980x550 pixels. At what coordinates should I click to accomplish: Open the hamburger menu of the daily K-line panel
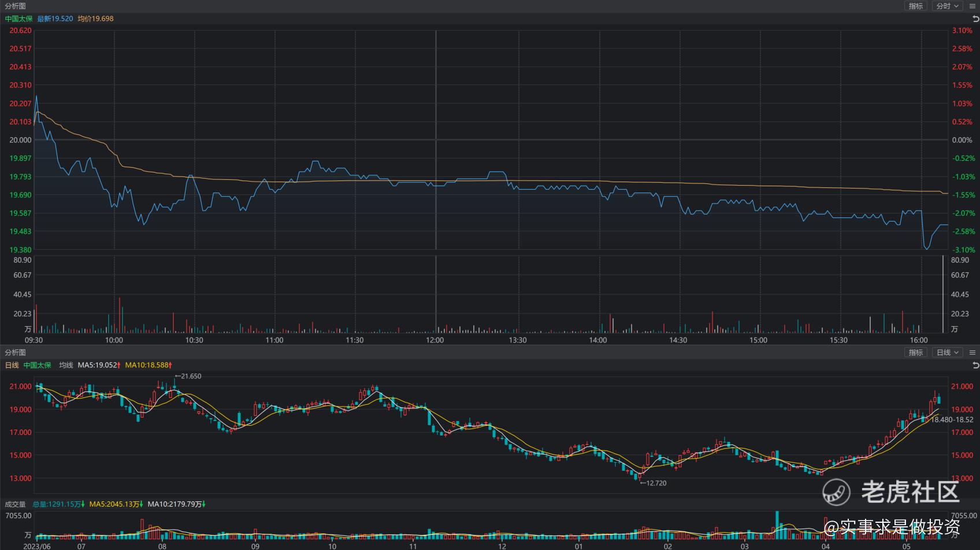pyautogui.click(x=972, y=352)
